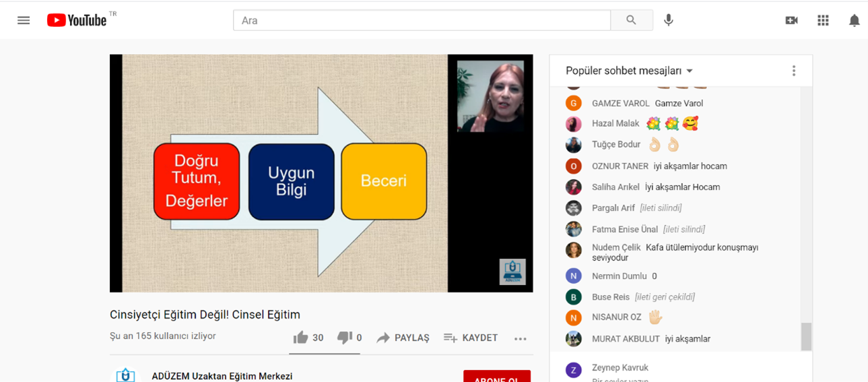Open the notifications bell
This screenshot has height=382, width=868.
click(x=854, y=20)
